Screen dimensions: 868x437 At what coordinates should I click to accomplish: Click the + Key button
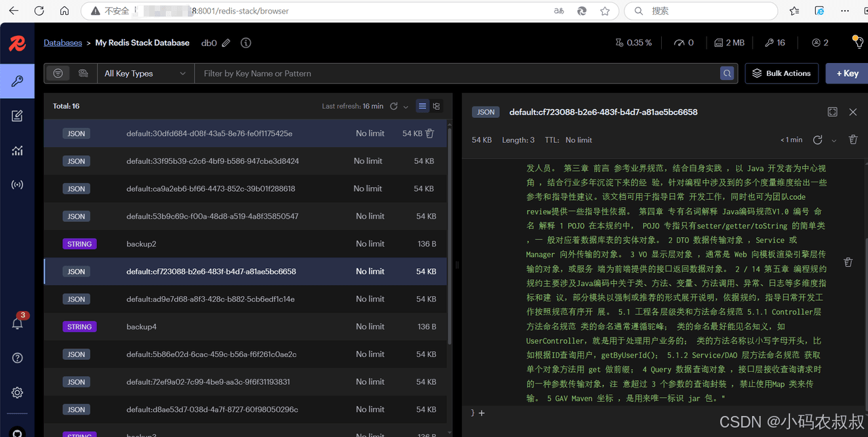[x=847, y=73]
